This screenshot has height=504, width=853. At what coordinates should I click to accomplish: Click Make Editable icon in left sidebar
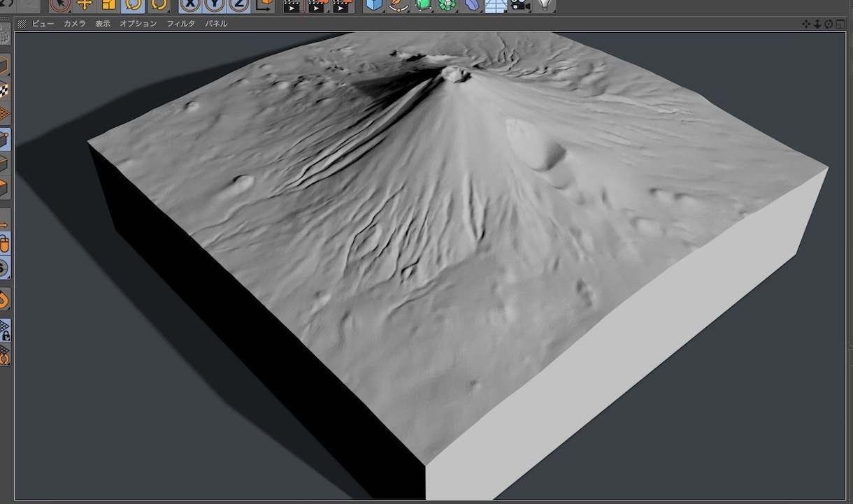tap(5, 34)
